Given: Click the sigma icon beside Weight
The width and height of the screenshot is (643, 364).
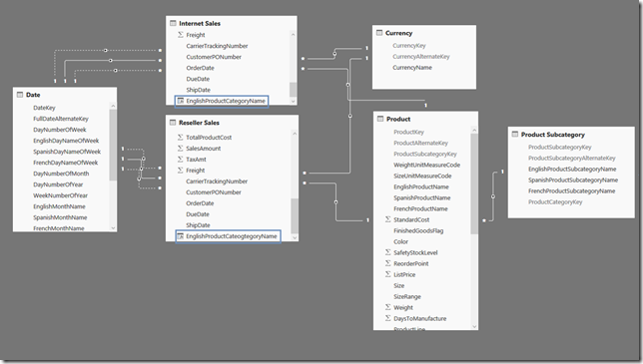Looking at the screenshot, I should 388,307.
